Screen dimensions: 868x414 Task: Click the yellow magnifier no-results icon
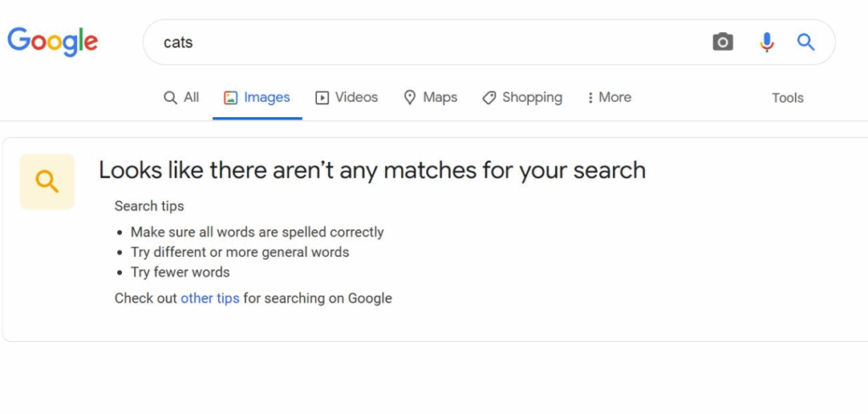(x=47, y=181)
